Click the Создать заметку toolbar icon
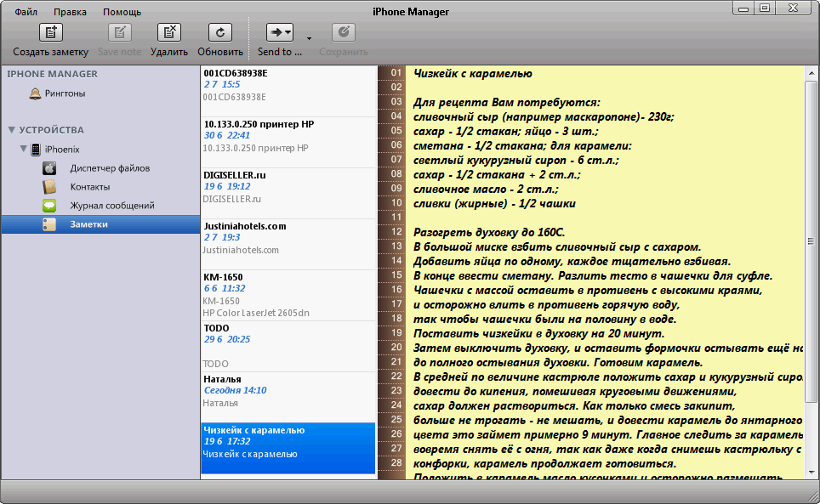The width and height of the screenshot is (820, 504). click(50, 33)
